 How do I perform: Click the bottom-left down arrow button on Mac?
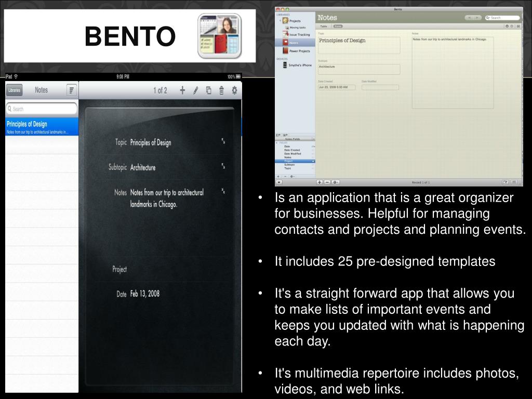279,182
